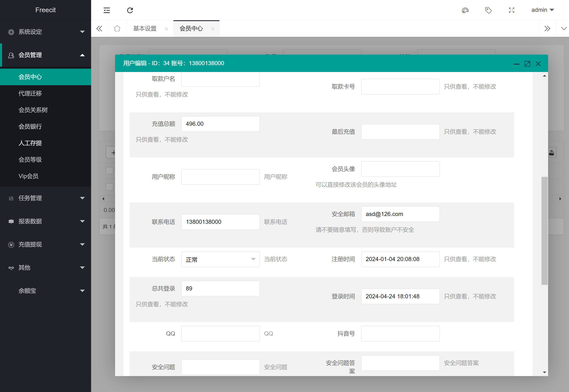Click the 充值总额 field showing 496.00
Viewport: 569px width, 392px height.
(x=220, y=124)
